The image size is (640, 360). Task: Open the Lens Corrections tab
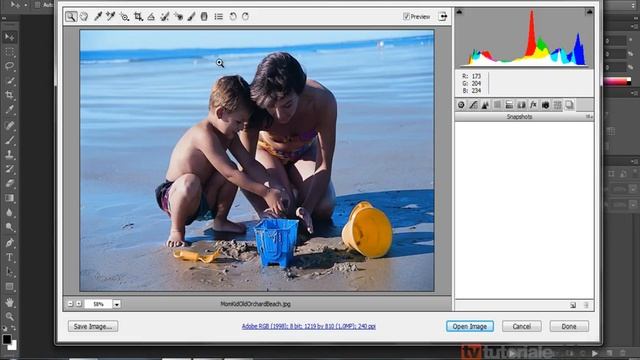521,105
